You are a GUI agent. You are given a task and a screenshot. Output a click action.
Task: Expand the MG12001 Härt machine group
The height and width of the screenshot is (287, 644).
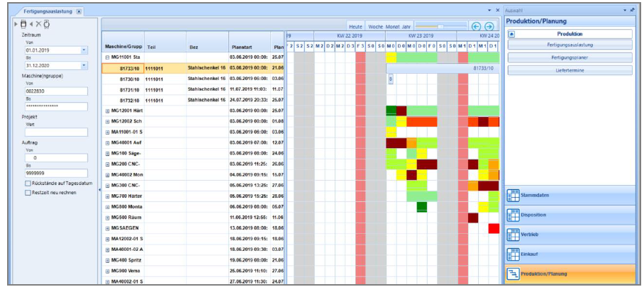(x=107, y=111)
